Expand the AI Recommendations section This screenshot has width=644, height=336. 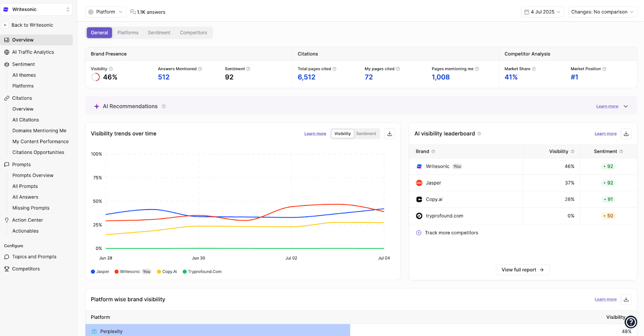[x=626, y=106]
